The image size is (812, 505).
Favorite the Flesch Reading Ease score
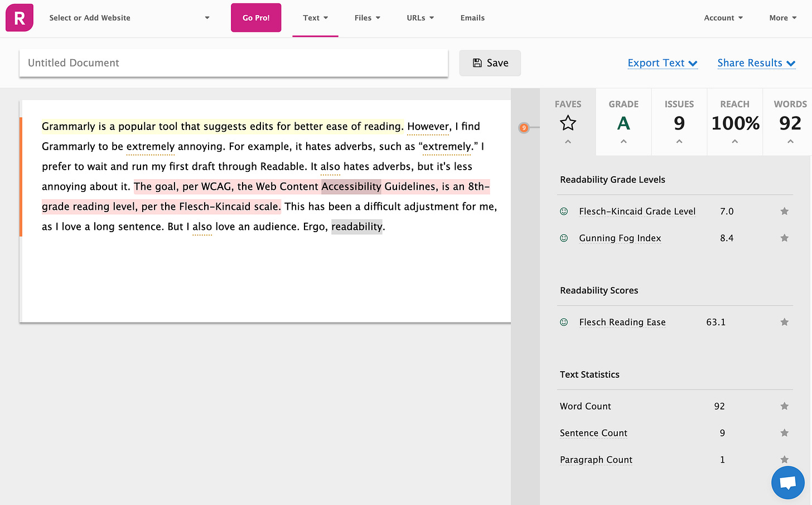(784, 322)
